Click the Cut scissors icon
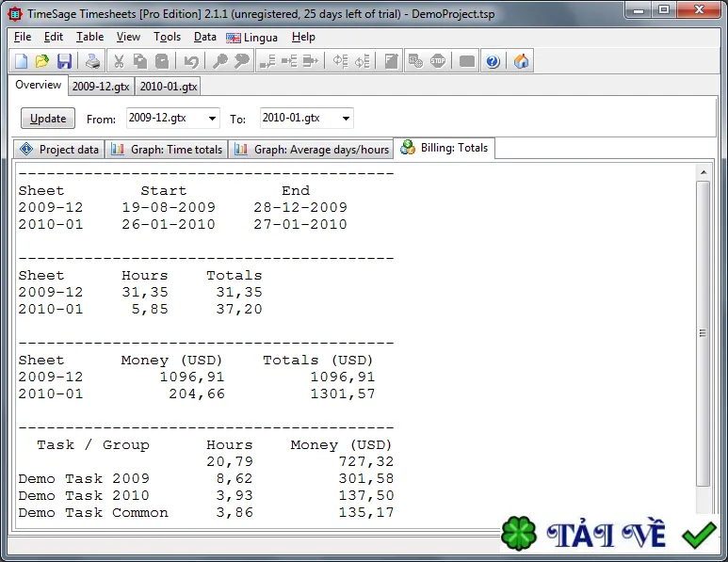This screenshot has width=728, height=562. pyautogui.click(x=119, y=61)
